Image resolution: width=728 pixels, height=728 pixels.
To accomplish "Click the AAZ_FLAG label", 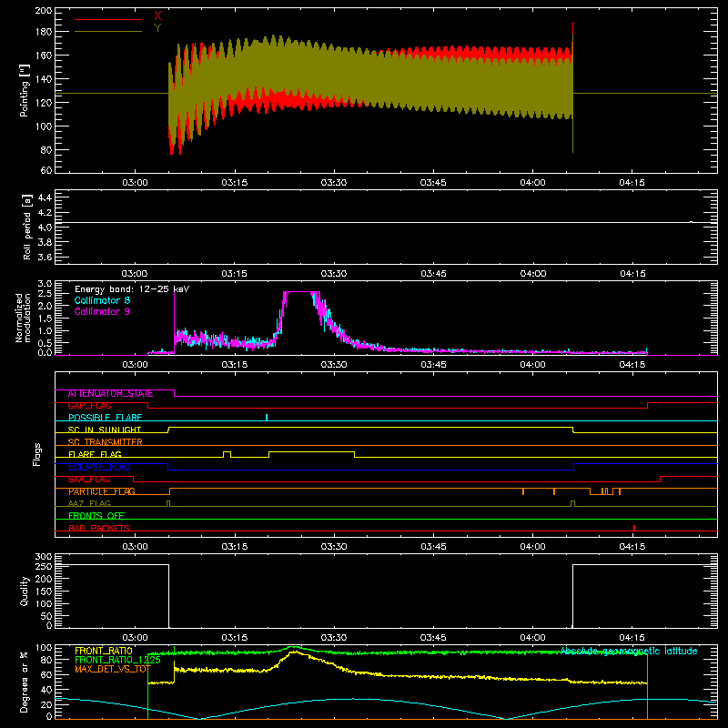I will (89, 504).
